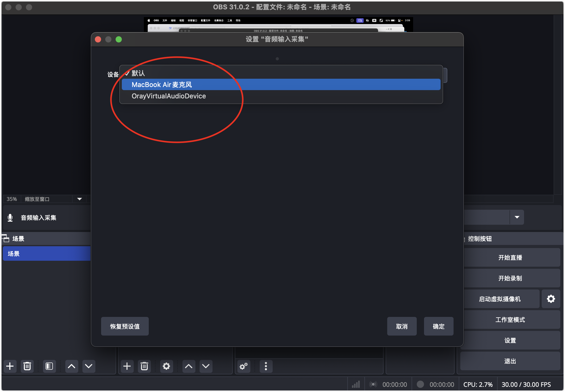
Task: Click the recording status dot in status bar
Action: click(x=420, y=384)
